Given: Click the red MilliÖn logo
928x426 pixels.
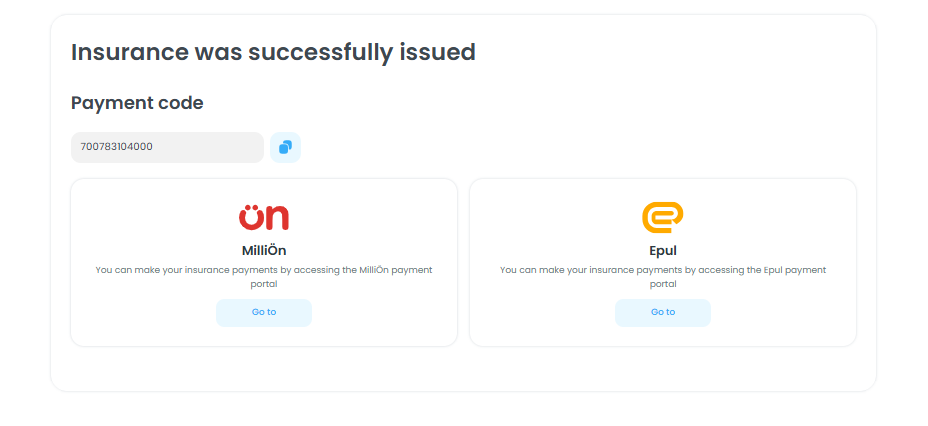Looking at the screenshot, I should (x=264, y=217).
